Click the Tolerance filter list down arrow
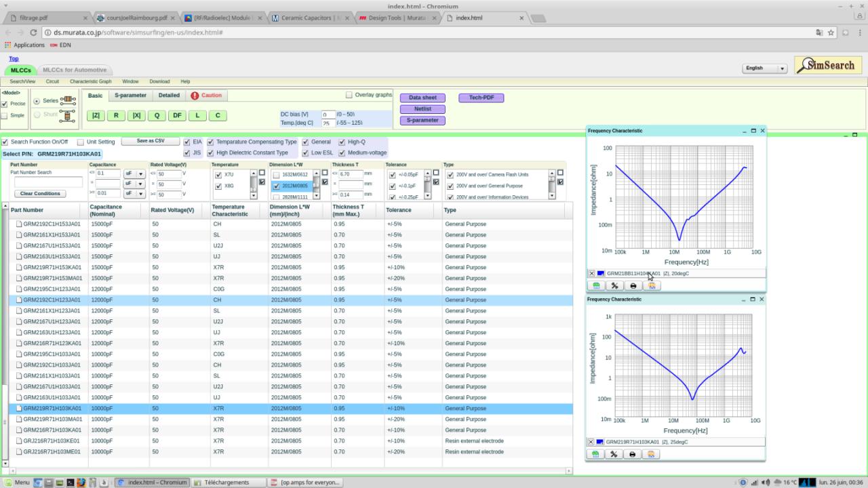 click(427, 196)
